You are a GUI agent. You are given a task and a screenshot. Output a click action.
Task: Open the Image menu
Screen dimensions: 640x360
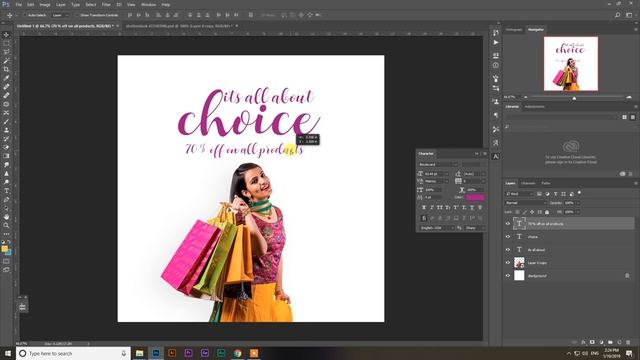[x=45, y=4]
